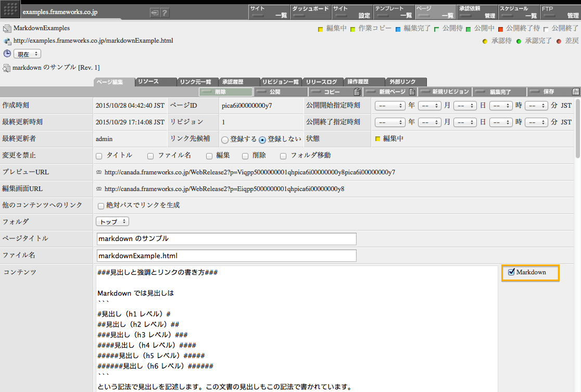This screenshot has width=581, height=392.
Task: Click the page icon beside markdown のサンプル [Rev. 1]
Action: [6, 68]
